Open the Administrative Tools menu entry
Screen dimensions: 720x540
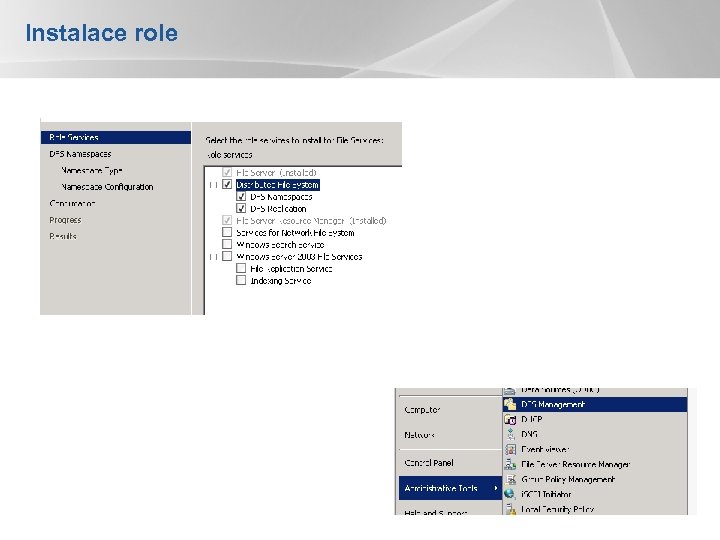[x=450, y=488]
